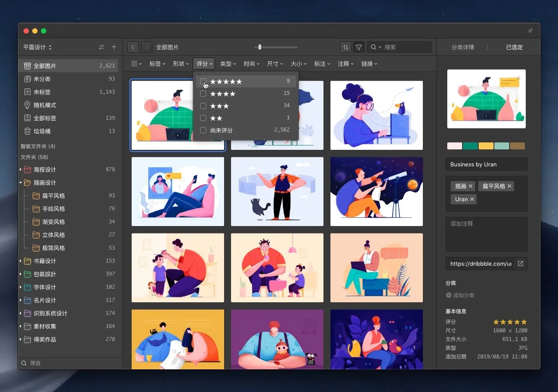Open 未标签 in sidebar
The width and height of the screenshot is (558, 392).
68,92
